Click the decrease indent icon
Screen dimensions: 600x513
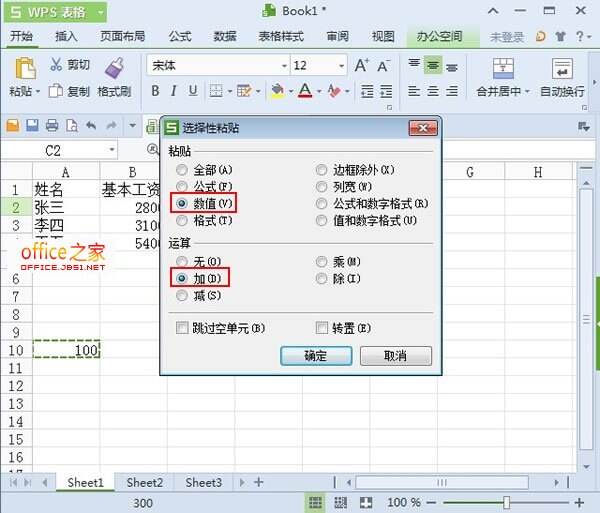click(x=367, y=91)
